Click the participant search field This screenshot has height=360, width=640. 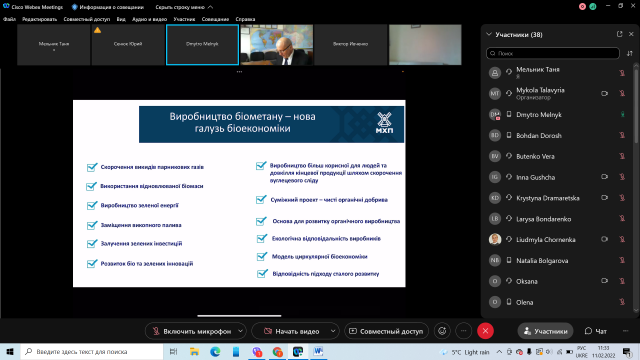pyautogui.click(x=553, y=53)
